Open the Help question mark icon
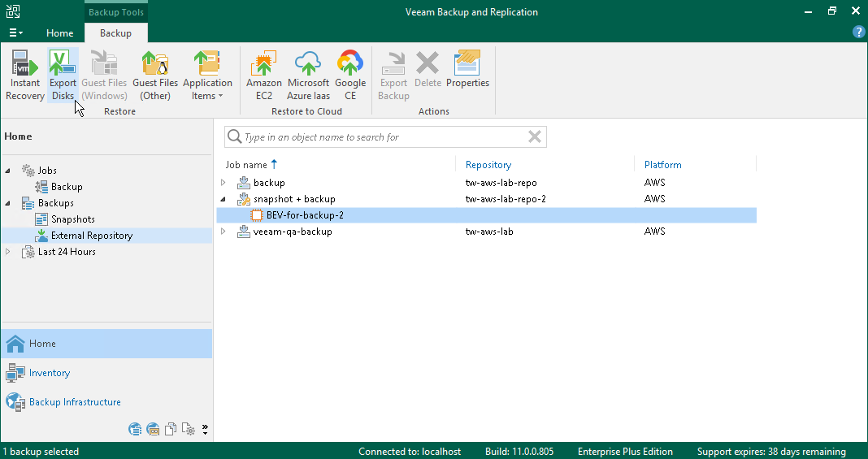 pyautogui.click(x=858, y=32)
